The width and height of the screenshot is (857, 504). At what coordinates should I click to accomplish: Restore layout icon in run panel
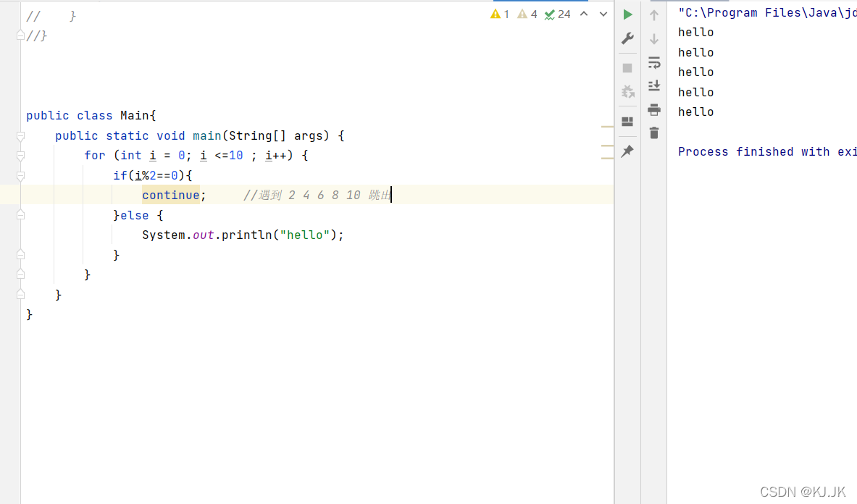(x=627, y=122)
